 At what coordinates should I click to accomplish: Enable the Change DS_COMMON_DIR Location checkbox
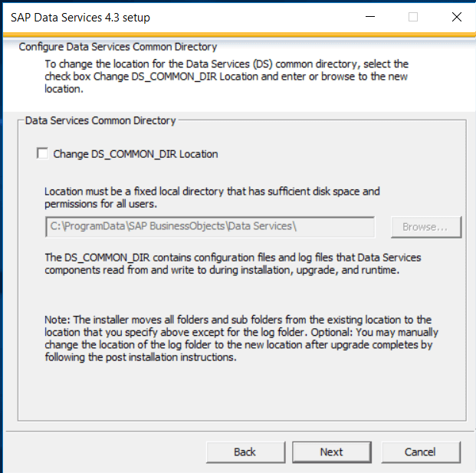tap(42, 153)
